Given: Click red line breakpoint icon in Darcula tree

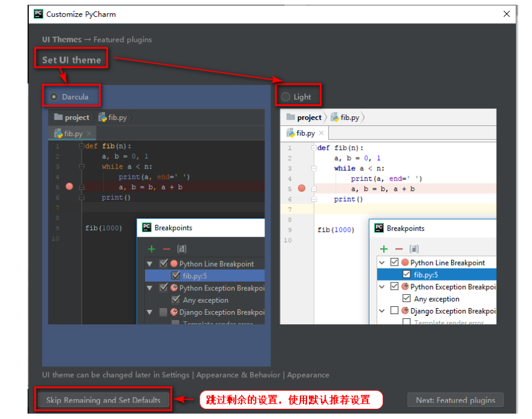Looking at the screenshot, I should (x=174, y=264).
